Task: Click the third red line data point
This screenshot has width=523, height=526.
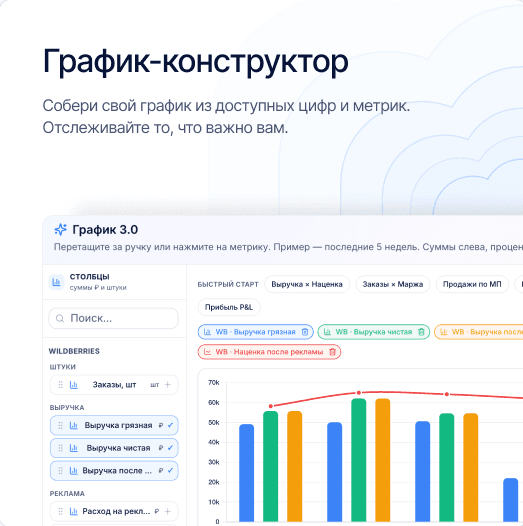Action: pos(447,394)
